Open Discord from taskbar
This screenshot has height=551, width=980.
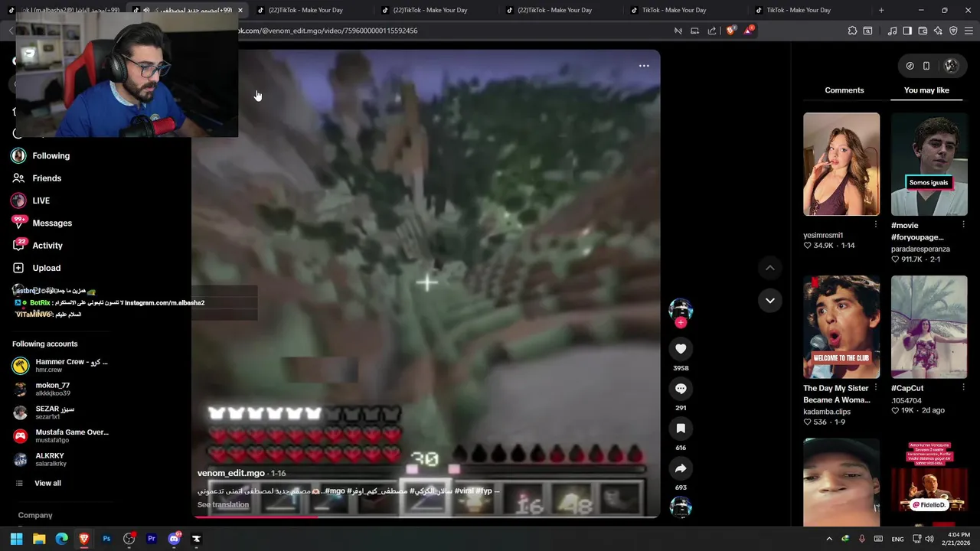[x=174, y=539]
